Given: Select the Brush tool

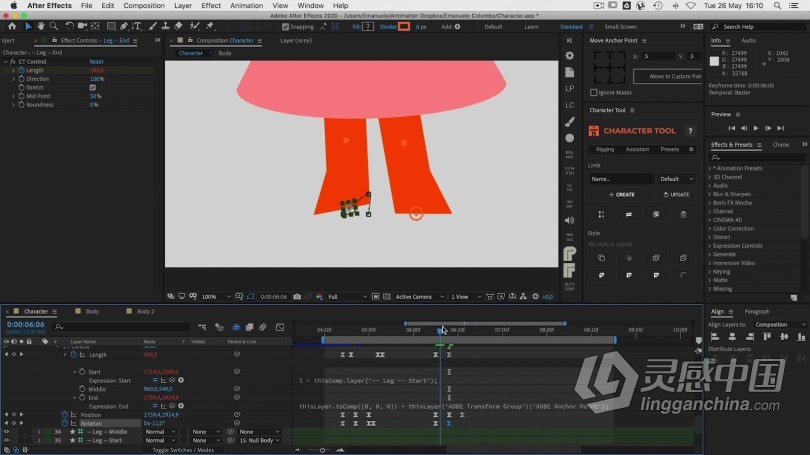Looking at the screenshot, I should click(x=153, y=26).
